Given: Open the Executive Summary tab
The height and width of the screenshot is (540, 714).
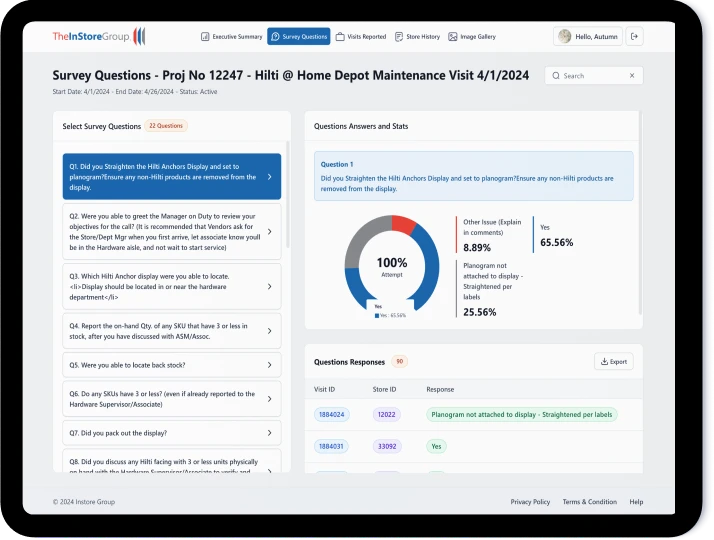Looking at the screenshot, I should [231, 36].
